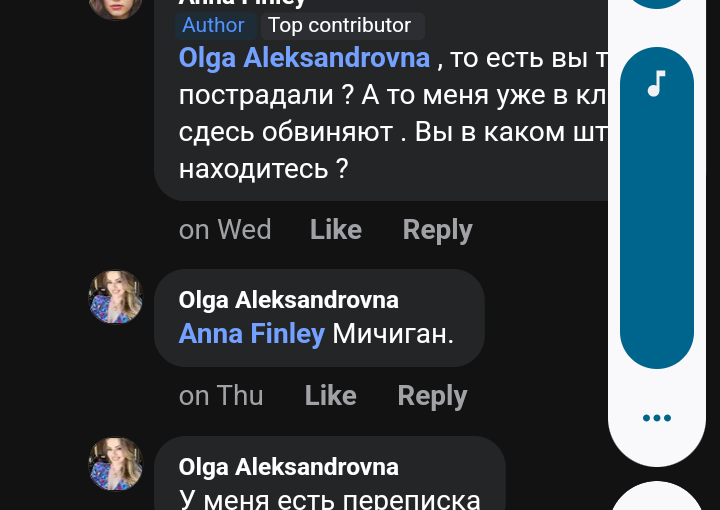720x510 pixels.
Task: Open Olga Aleksandrovna's name above Мичиган
Action: point(288,300)
